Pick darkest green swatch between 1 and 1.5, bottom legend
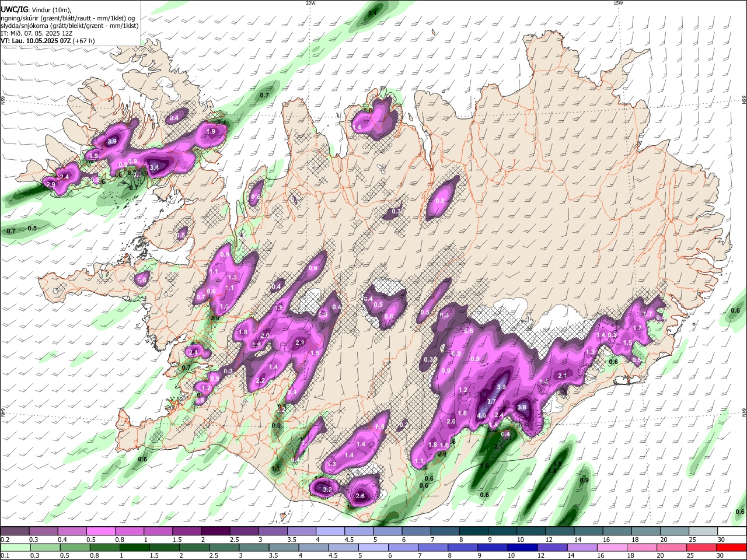The height and width of the screenshot is (560, 747). point(134,547)
